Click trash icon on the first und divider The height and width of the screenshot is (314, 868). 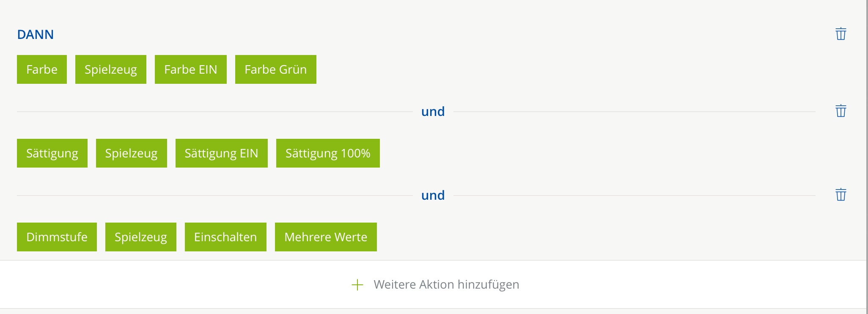click(x=841, y=111)
